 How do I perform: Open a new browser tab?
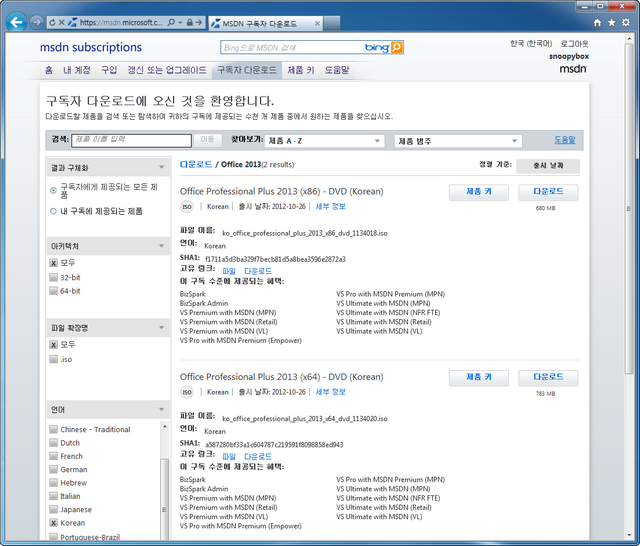click(x=332, y=23)
